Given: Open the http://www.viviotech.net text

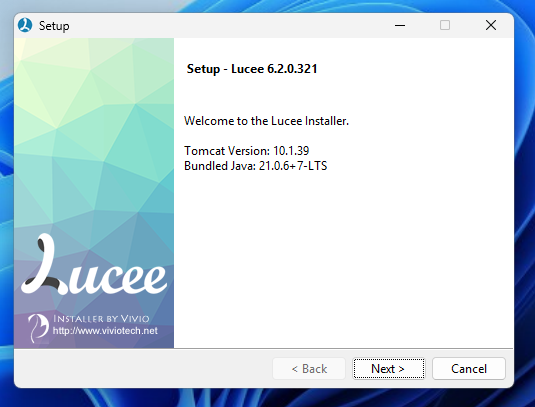Looking at the screenshot, I should (105, 331).
